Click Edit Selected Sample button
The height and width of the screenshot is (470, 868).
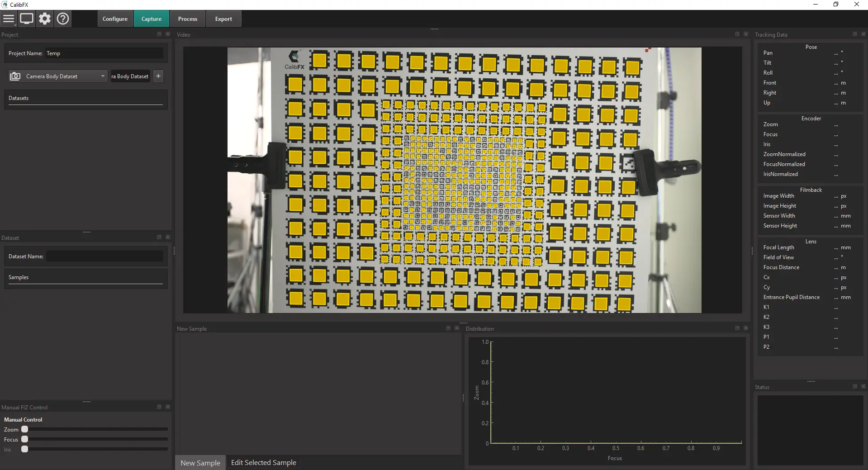(x=264, y=463)
